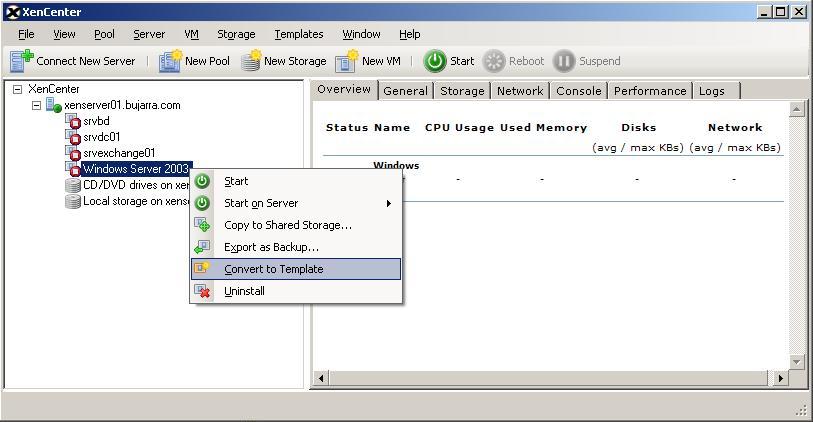Choose Convert to Template entry
The width and height of the screenshot is (813, 422).
[296, 269]
